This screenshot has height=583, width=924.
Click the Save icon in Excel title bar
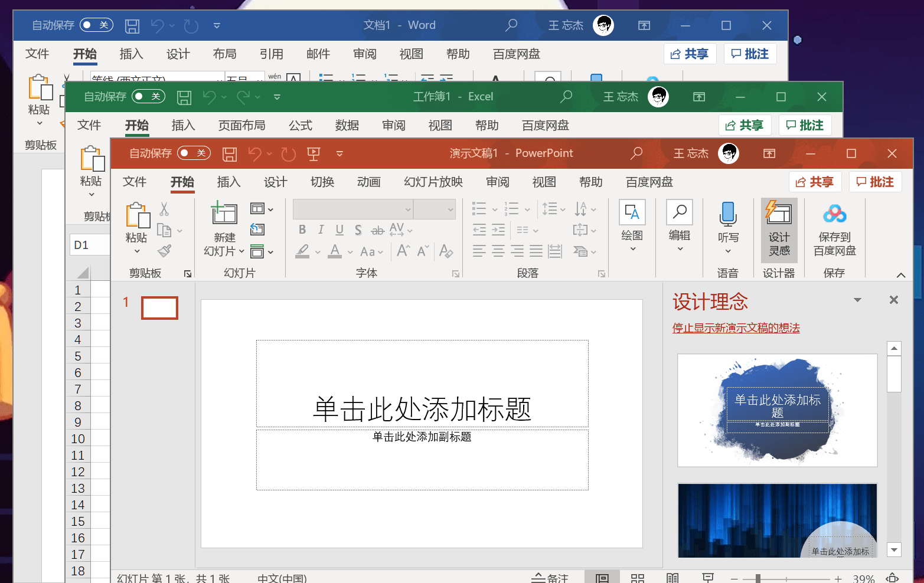[x=184, y=97]
